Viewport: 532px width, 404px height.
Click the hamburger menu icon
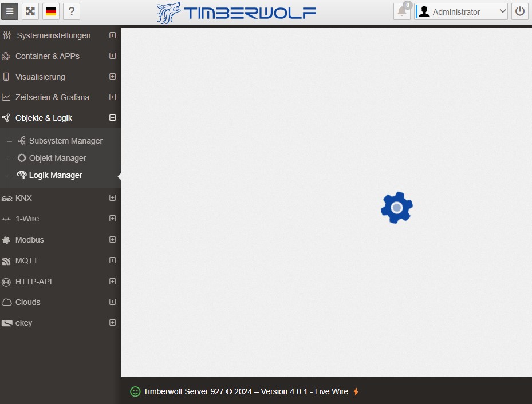tap(10, 11)
